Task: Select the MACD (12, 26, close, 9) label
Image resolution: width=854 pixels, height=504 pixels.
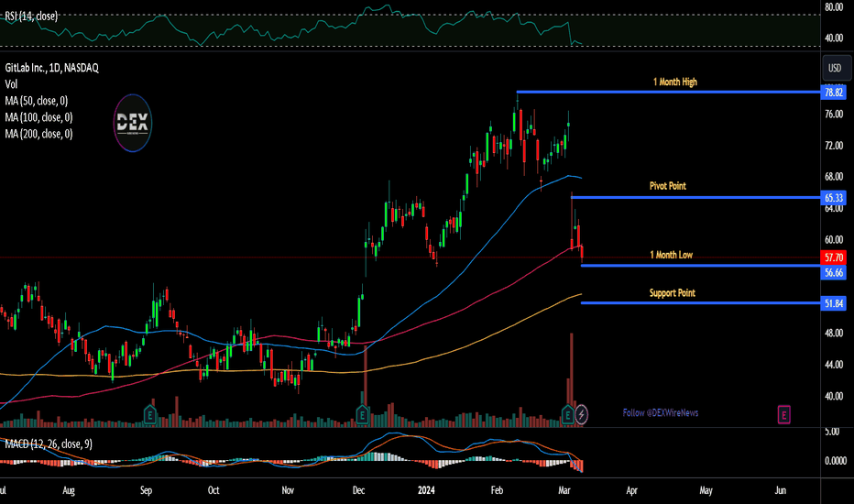Action: tap(49, 444)
